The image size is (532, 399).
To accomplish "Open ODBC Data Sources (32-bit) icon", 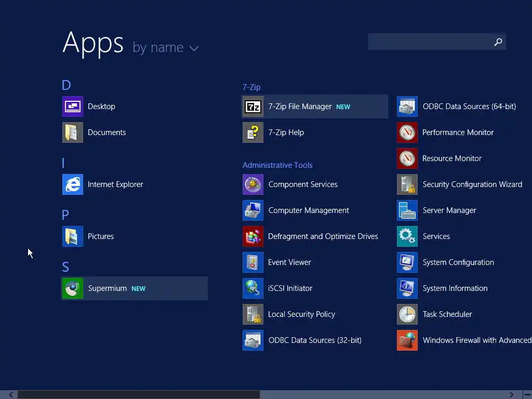I will (253, 340).
